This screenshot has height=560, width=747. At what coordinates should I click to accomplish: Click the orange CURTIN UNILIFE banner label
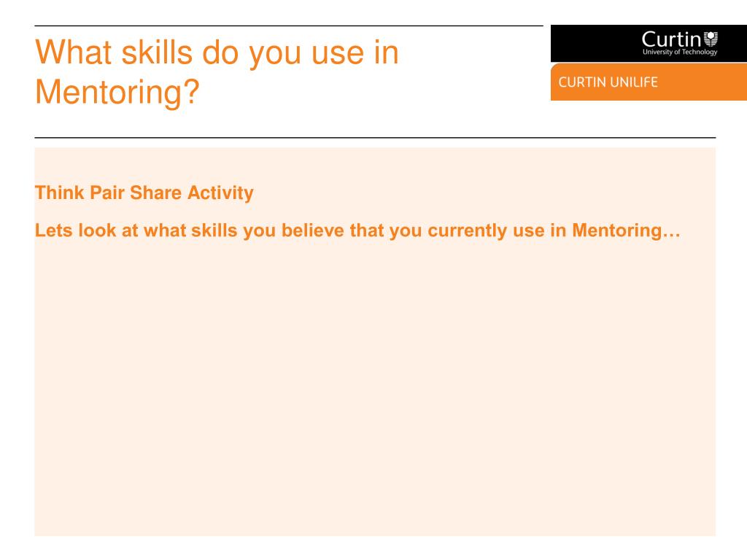608,82
